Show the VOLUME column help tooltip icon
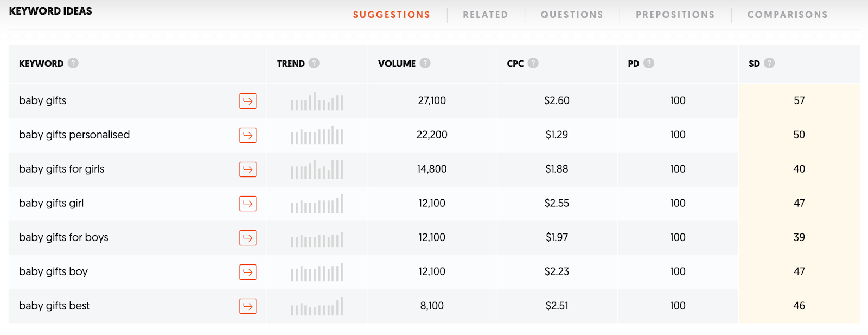 (x=425, y=63)
